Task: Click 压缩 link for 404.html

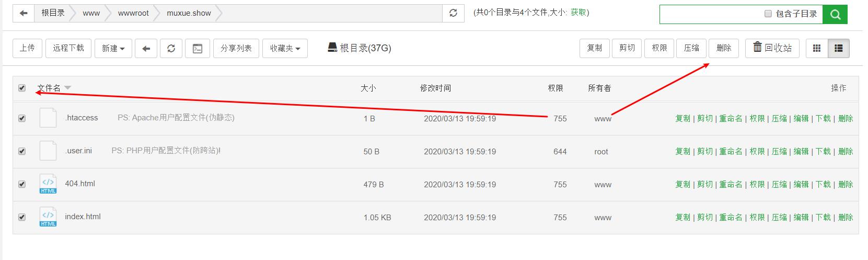Action: (779, 184)
